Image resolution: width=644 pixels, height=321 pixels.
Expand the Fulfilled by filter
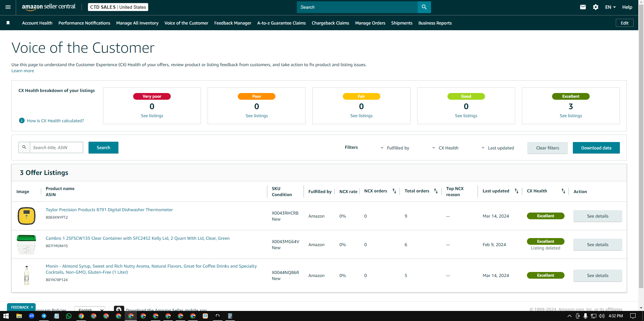(x=395, y=148)
